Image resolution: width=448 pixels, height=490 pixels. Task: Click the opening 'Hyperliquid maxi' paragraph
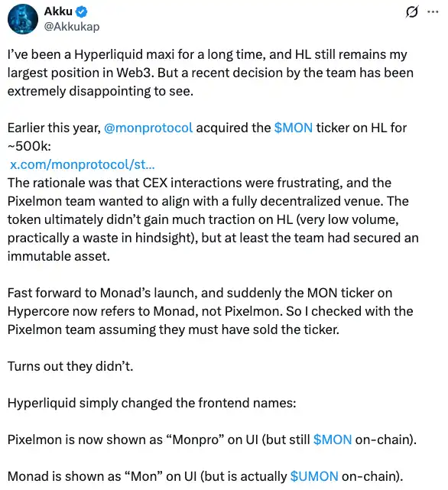pyautogui.click(x=210, y=73)
